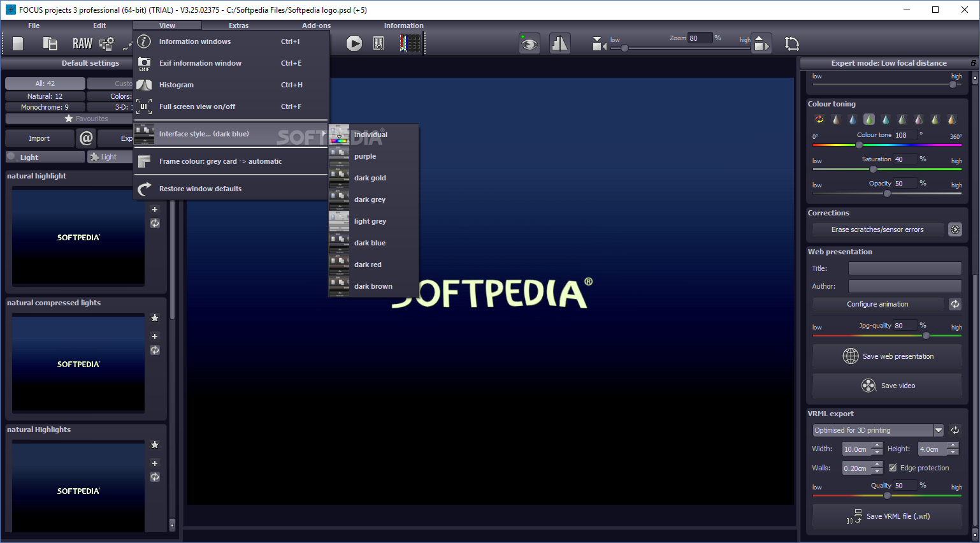
Task: Click target icon next to Erase scratches
Action: click(x=955, y=229)
